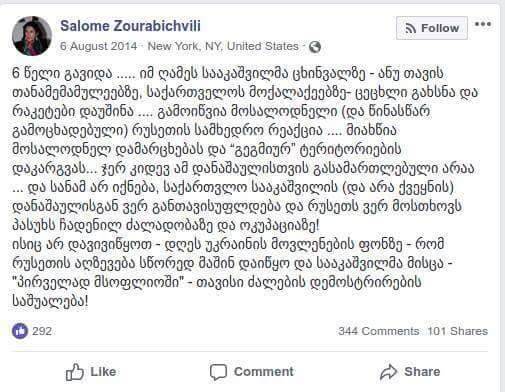The width and height of the screenshot is (505, 392).
Task: Click the share arrow icon
Action: tap(389, 372)
